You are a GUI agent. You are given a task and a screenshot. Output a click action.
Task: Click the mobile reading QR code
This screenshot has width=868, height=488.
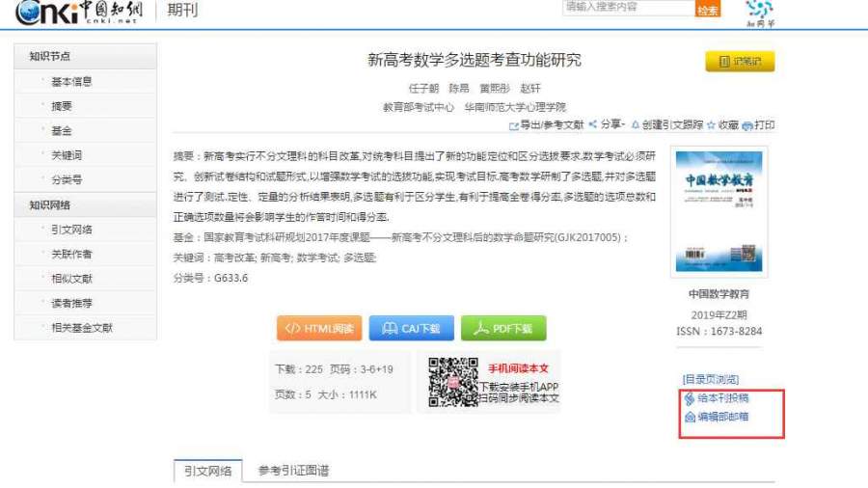(453, 381)
